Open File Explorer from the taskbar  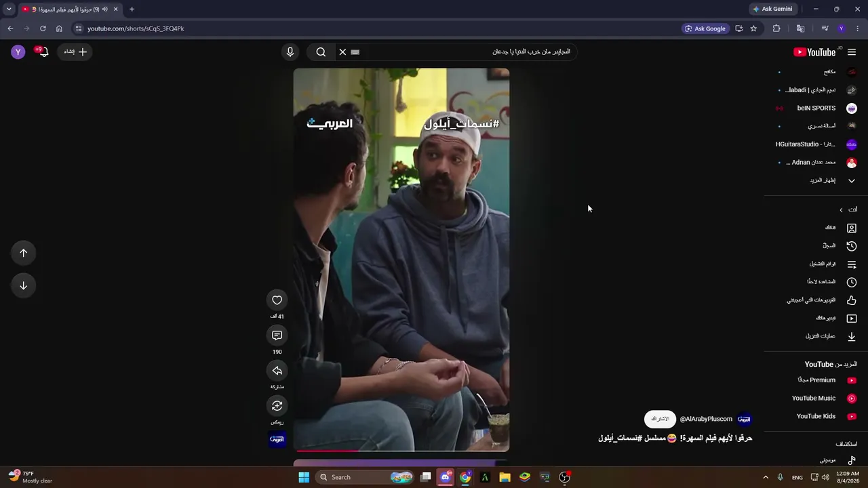click(x=505, y=477)
